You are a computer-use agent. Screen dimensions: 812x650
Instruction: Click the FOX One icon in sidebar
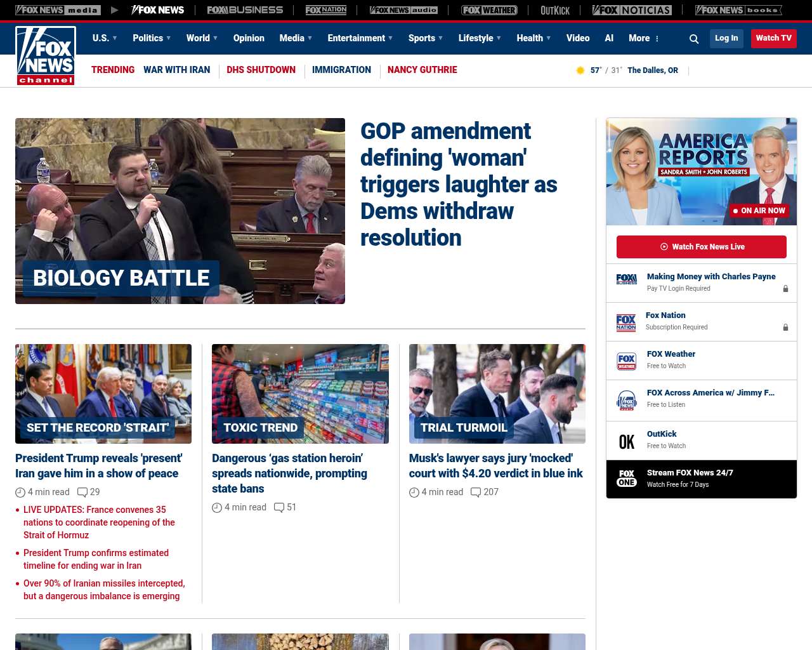coord(627,479)
